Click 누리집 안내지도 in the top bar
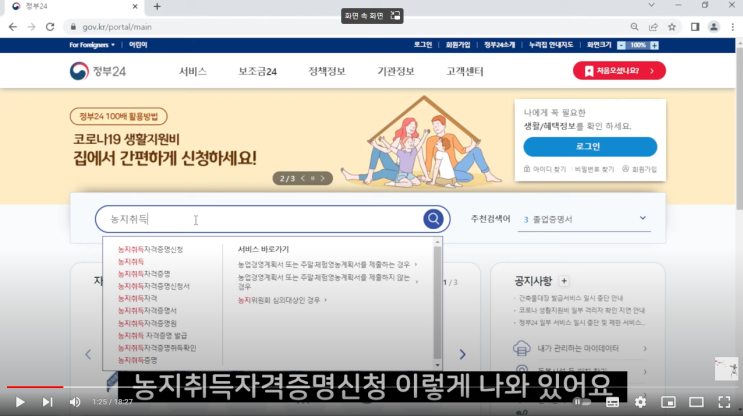743x416 pixels. coord(551,45)
